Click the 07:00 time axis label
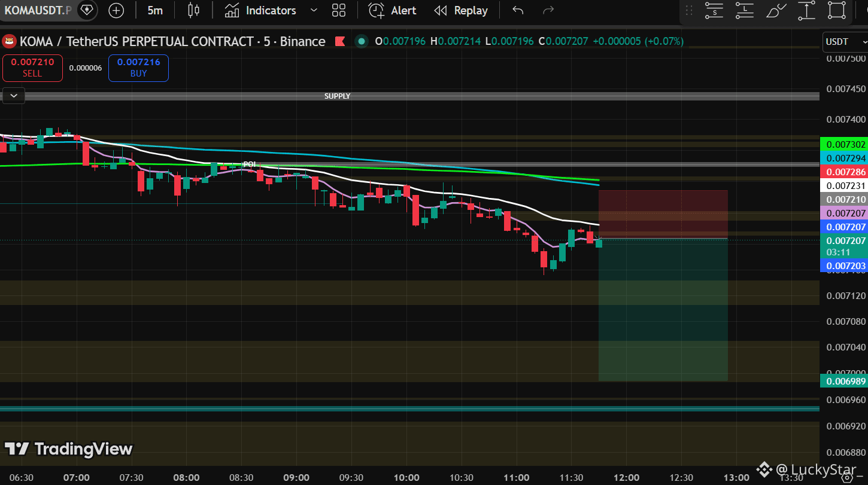Image resolution: width=868 pixels, height=485 pixels. pyautogui.click(x=76, y=477)
